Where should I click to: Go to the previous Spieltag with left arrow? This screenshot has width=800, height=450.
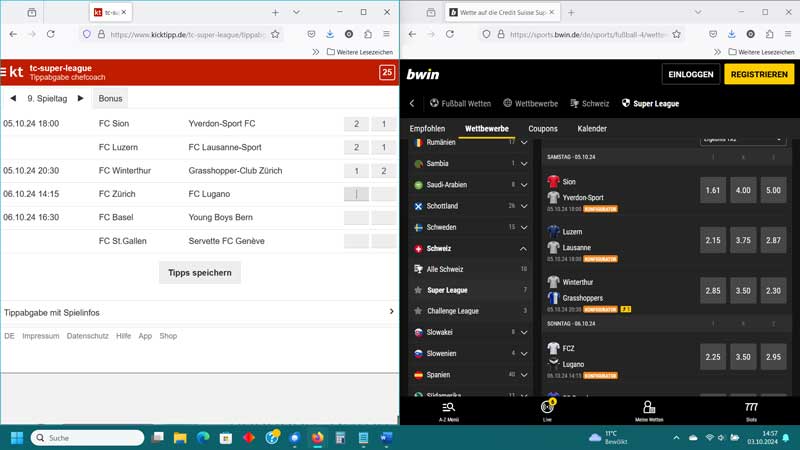(x=13, y=98)
